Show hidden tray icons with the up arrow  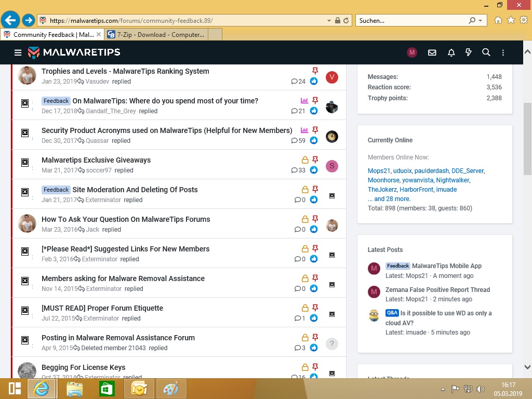click(x=443, y=389)
